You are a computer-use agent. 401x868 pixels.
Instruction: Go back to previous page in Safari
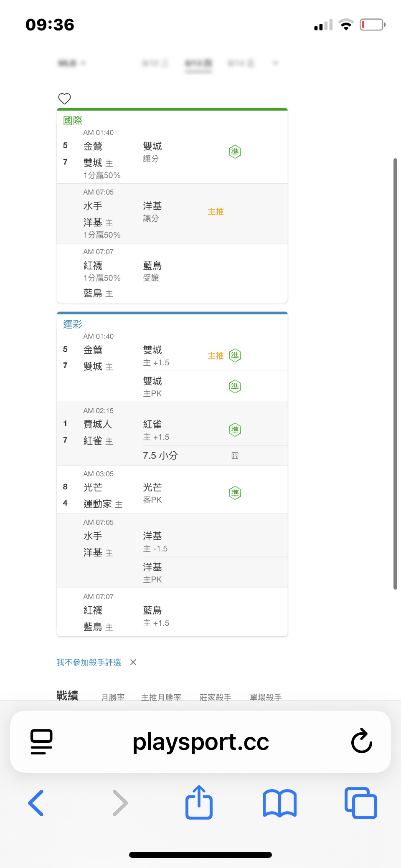[36, 802]
